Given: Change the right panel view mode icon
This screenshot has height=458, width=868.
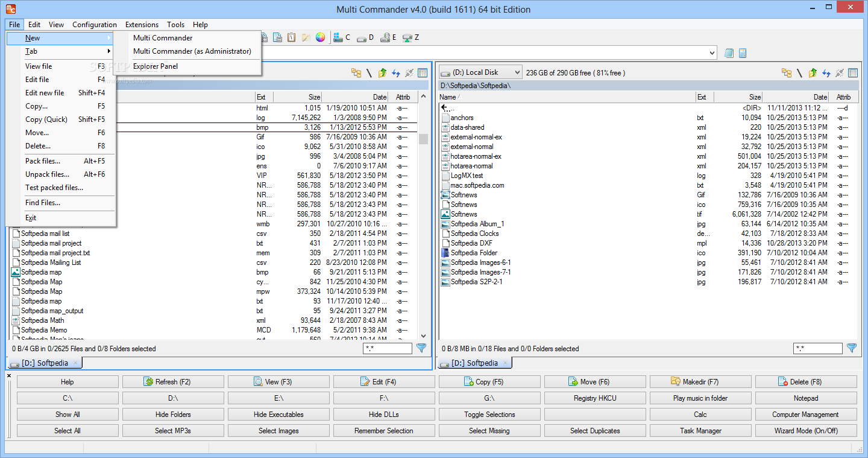Looking at the screenshot, I should [x=853, y=73].
